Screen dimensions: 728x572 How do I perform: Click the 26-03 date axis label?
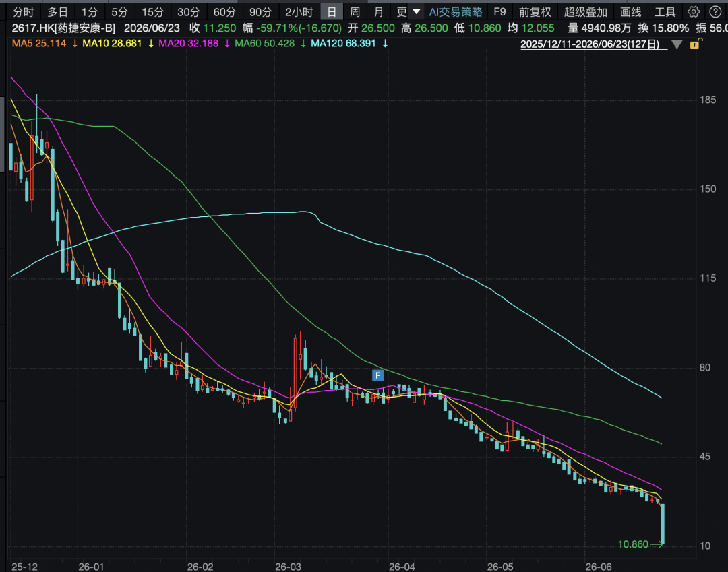288,567
